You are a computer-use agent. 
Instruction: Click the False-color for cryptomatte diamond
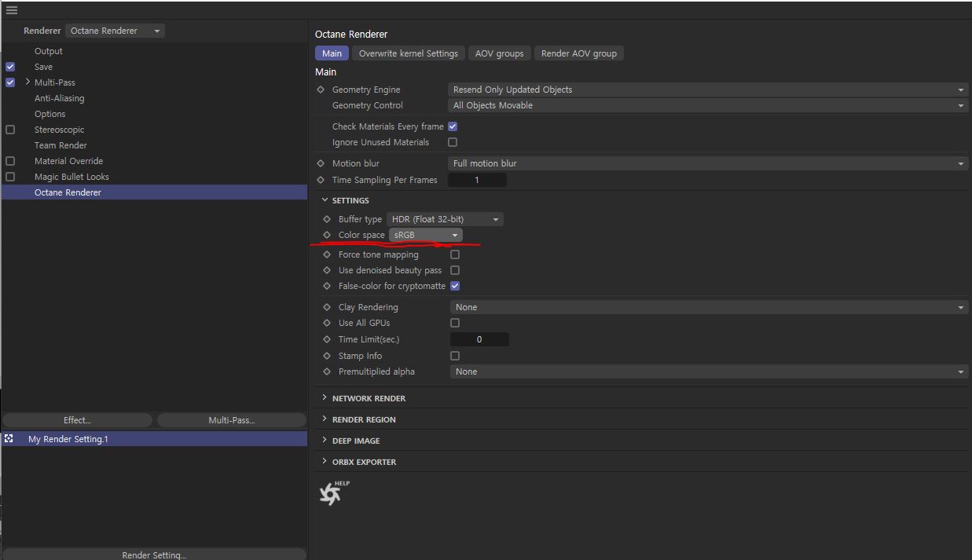coord(327,286)
